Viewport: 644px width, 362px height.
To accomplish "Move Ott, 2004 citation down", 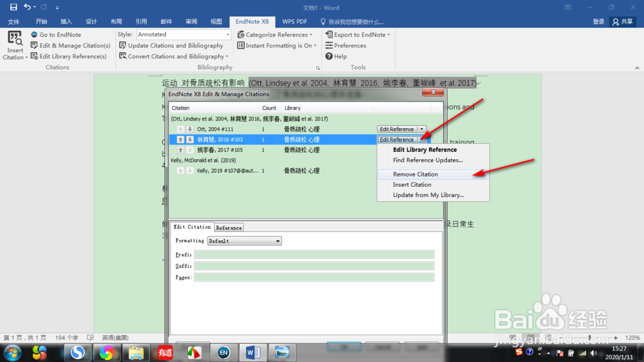I will coord(190,129).
